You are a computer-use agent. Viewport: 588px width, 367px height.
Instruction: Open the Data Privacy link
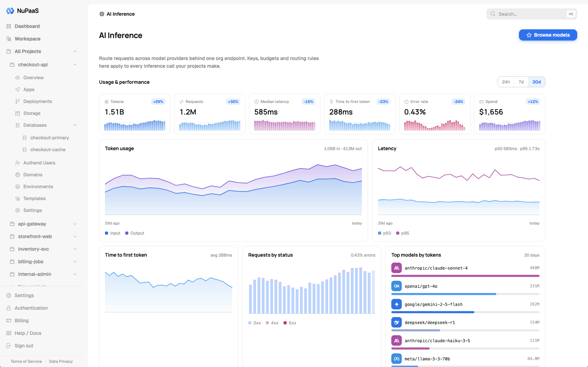(x=61, y=361)
